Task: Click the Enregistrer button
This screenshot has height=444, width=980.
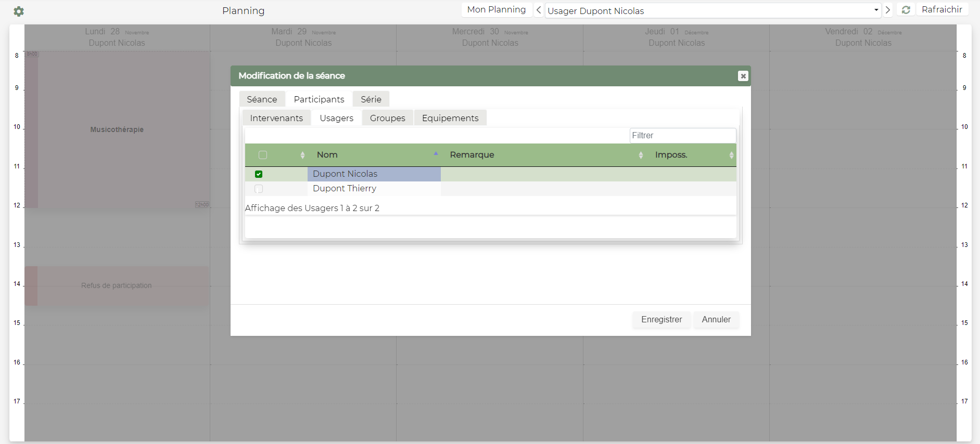Action: coord(661,320)
